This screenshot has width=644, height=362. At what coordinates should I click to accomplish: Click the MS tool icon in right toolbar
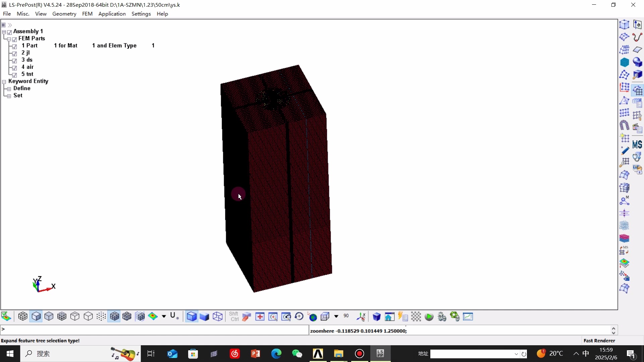pyautogui.click(x=637, y=144)
